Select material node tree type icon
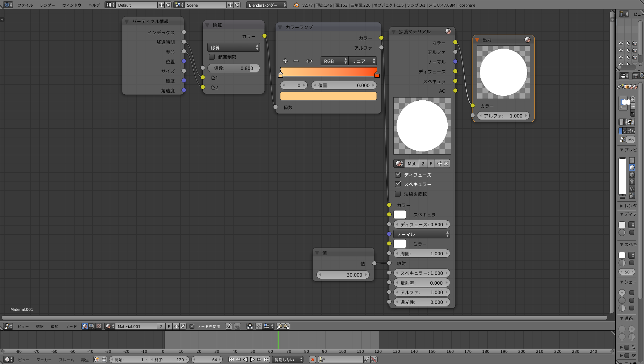 coord(85,326)
